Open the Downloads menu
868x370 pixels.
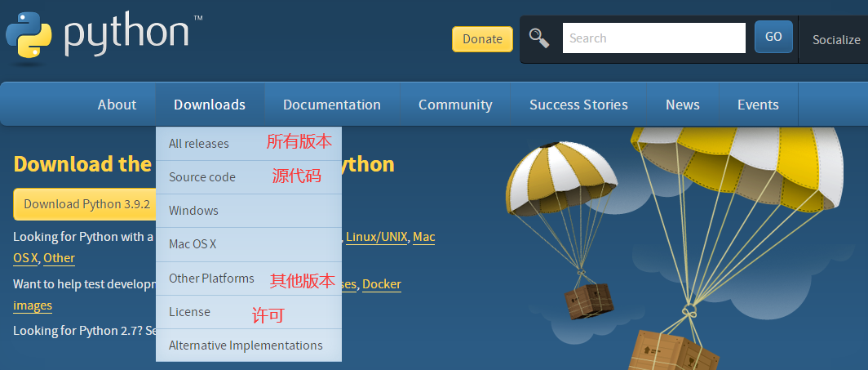click(x=209, y=105)
